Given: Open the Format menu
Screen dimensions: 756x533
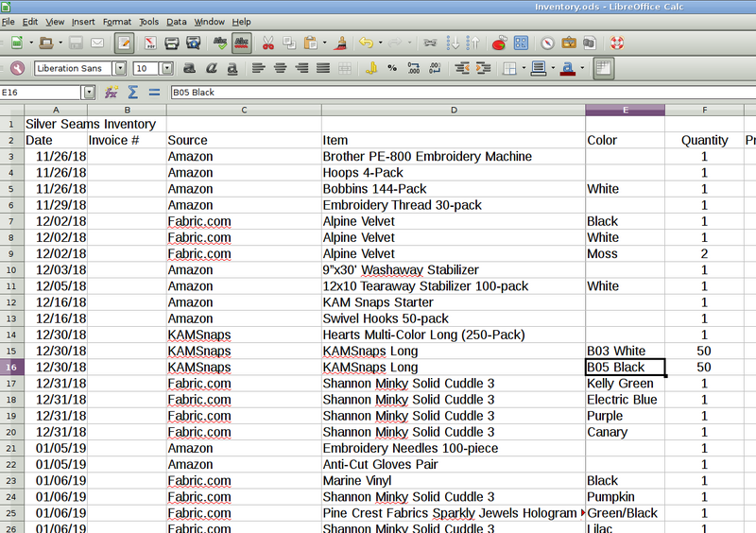Looking at the screenshot, I should (x=116, y=22).
